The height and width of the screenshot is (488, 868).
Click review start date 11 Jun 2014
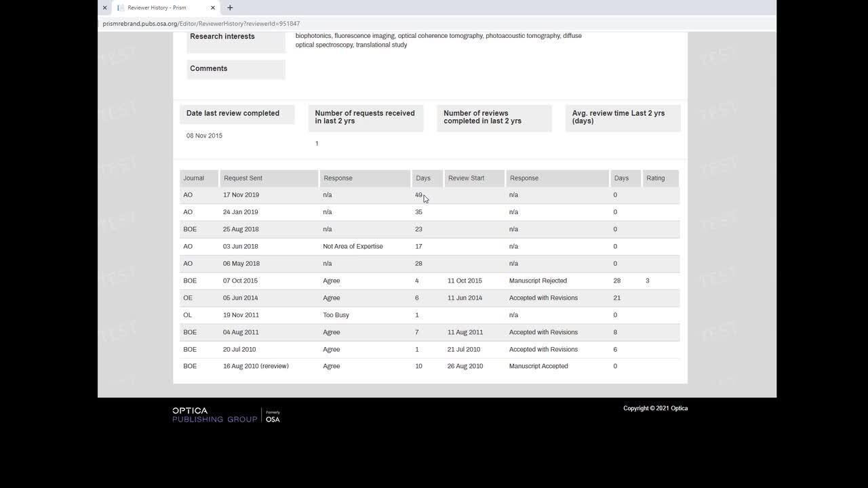click(x=465, y=298)
